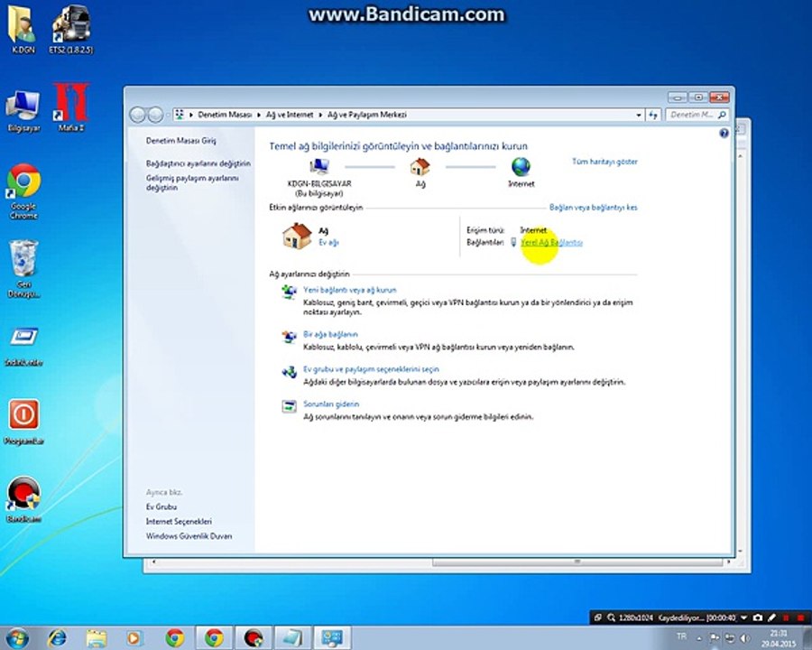
Task: Click the Back navigation button
Action: pos(137,115)
